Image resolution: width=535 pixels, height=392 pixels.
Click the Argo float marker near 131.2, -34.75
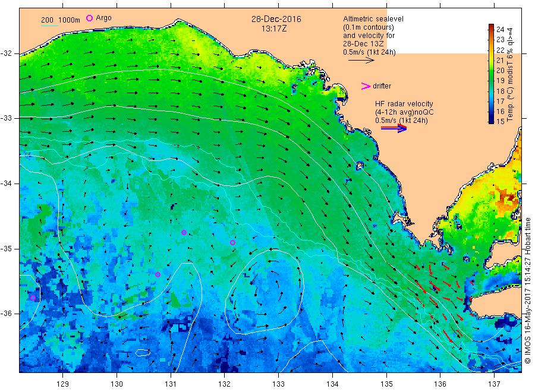pyautogui.click(x=184, y=232)
